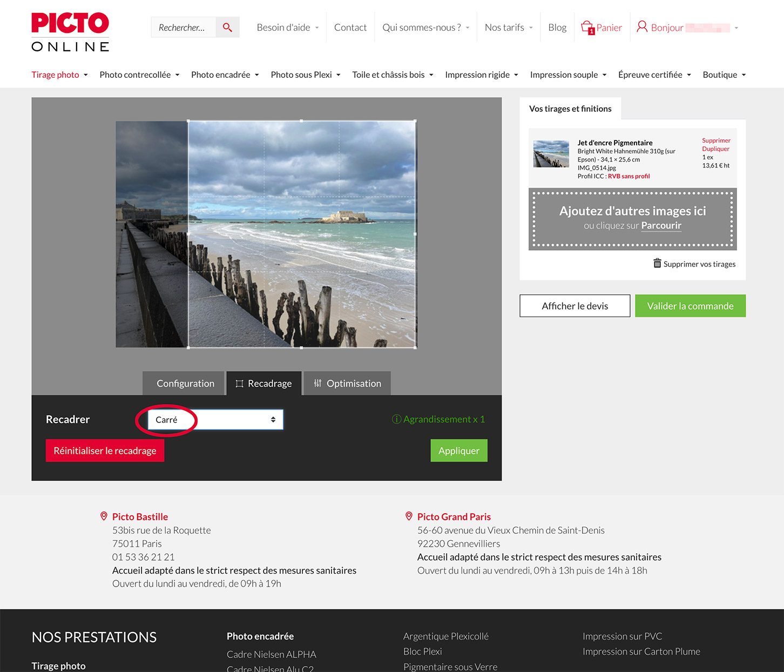Click the Rechercher search input field
This screenshot has height=672, width=784.
[183, 28]
